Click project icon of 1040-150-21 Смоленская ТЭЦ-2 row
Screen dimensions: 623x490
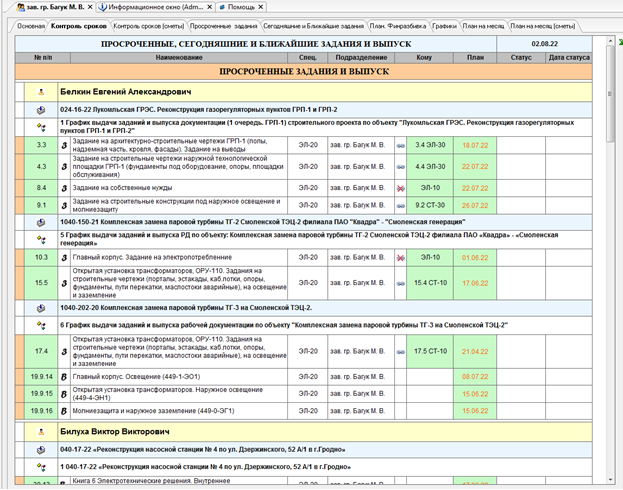[41, 223]
